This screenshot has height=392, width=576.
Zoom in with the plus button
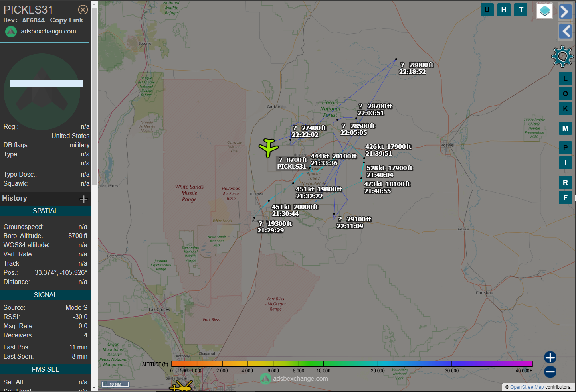(550, 357)
